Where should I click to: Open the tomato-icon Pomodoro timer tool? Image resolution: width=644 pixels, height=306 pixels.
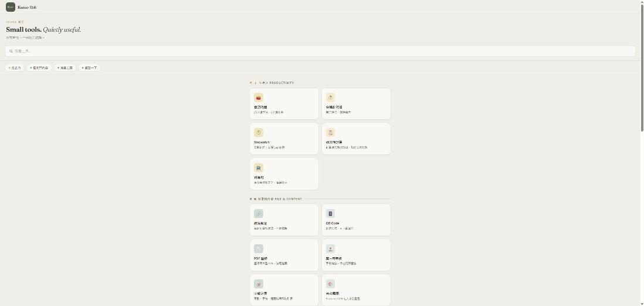point(284,103)
